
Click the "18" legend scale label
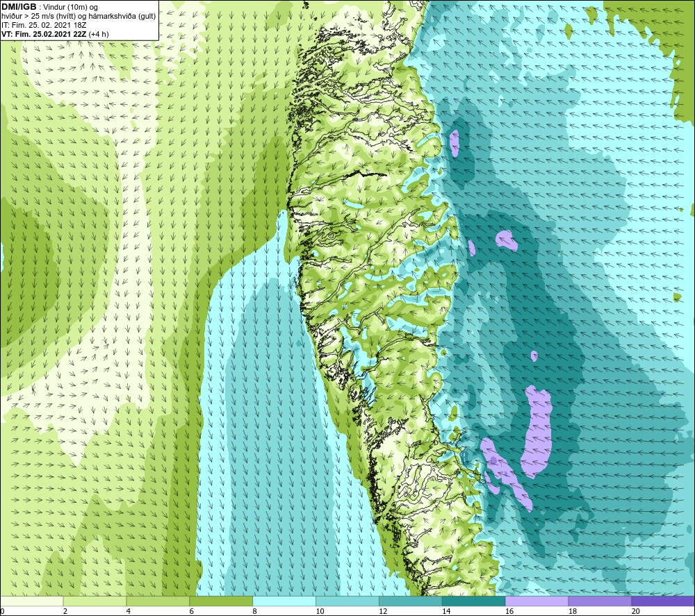click(572, 611)
